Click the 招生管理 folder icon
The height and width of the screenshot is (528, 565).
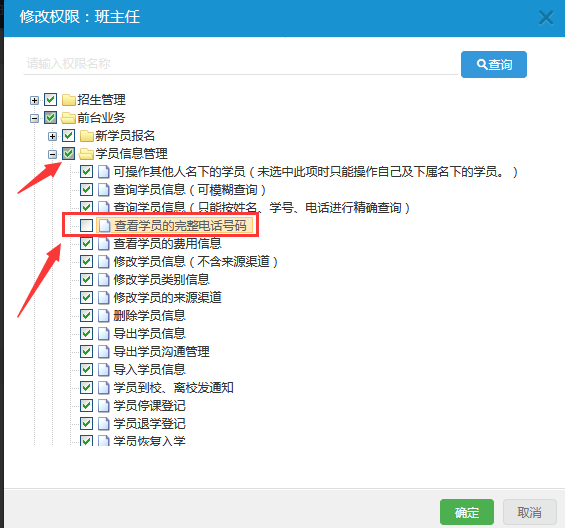(68, 100)
